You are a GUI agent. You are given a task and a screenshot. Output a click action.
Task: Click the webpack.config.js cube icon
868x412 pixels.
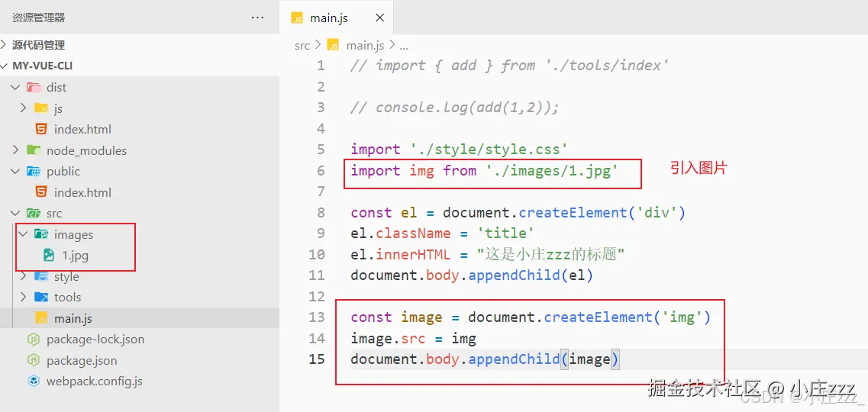coord(34,381)
